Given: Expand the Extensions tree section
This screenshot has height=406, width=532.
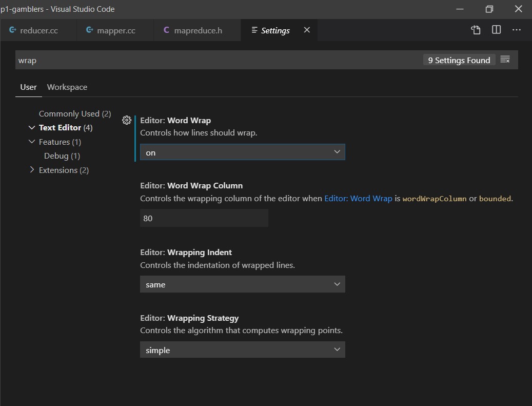Looking at the screenshot, I should pos(32,170).
